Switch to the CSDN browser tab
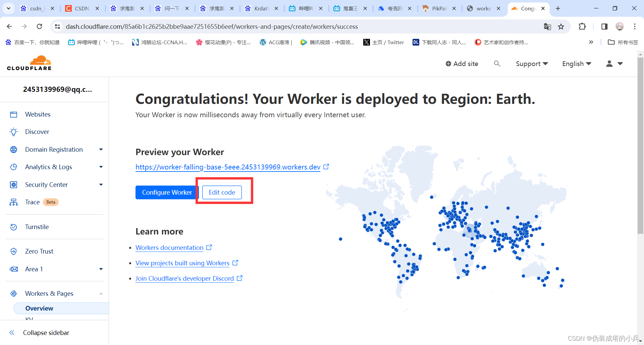This screenshot has height=345, width=644. tap(83, 8)
